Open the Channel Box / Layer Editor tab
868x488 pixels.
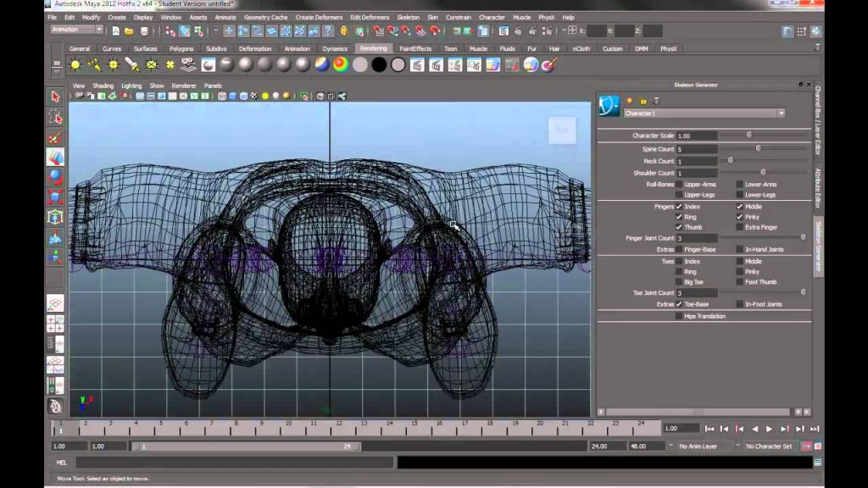818,120
